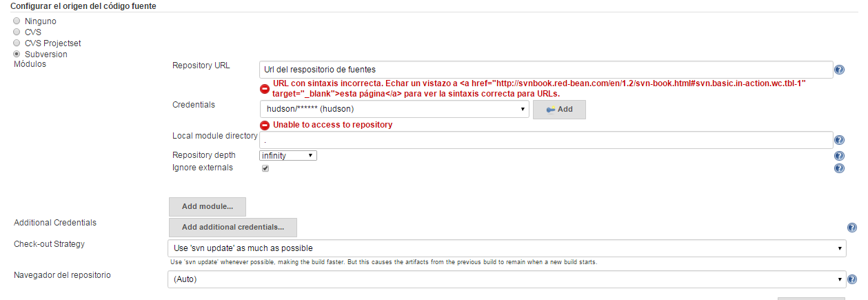The height and width of the screenshot is (300, 868).
Task: Choose CVS Projectset as source origin
Action: click(x=17, y=43)
